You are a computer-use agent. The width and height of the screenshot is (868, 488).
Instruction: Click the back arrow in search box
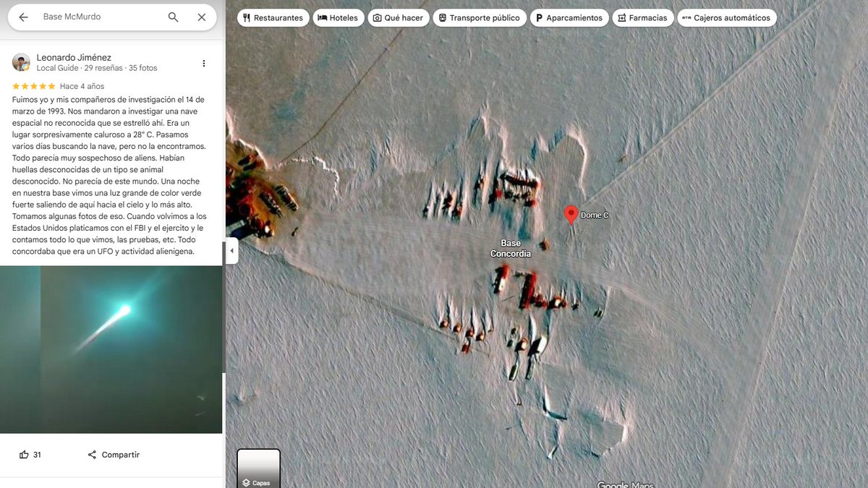(23, 17)
